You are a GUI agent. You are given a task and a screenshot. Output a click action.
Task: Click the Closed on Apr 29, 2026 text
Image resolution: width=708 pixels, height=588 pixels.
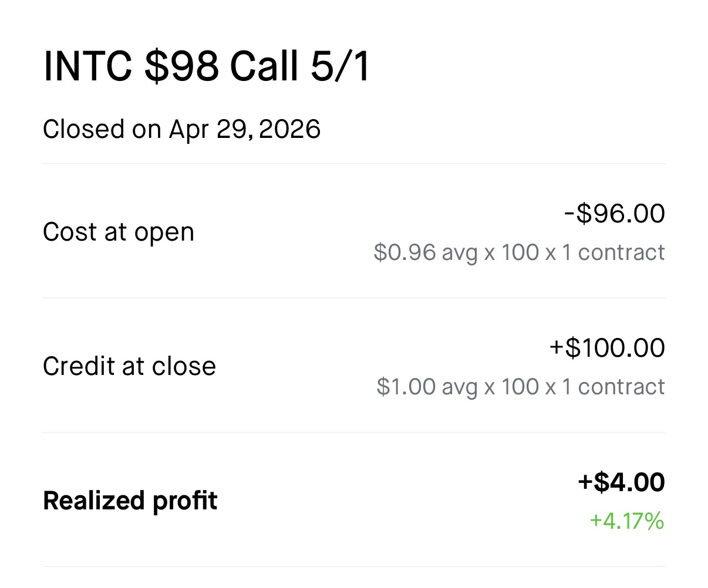click(x=182, y=129)
